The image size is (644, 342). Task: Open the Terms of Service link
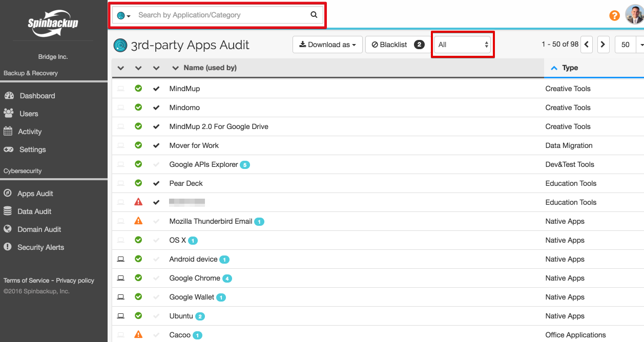click(x=27, y=281)
